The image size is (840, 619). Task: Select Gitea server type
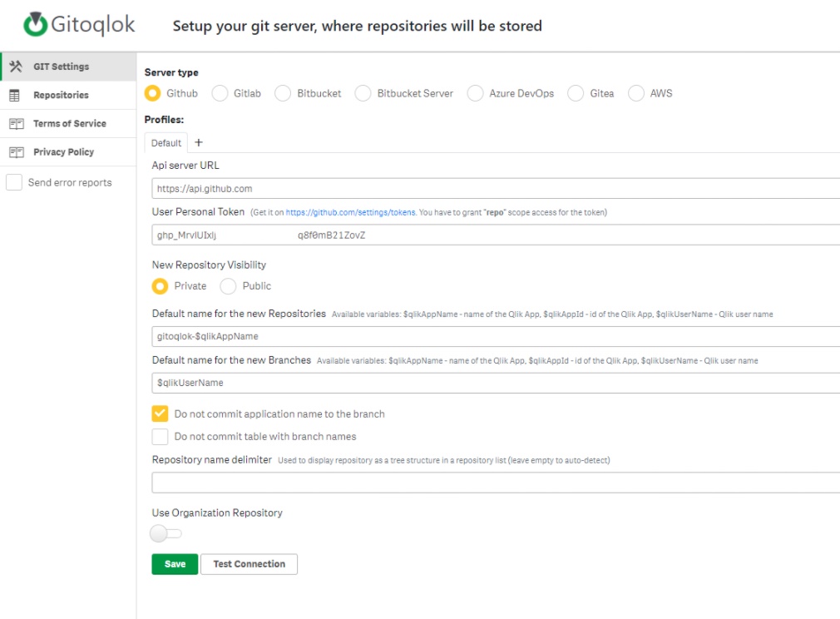coord(576,93)
